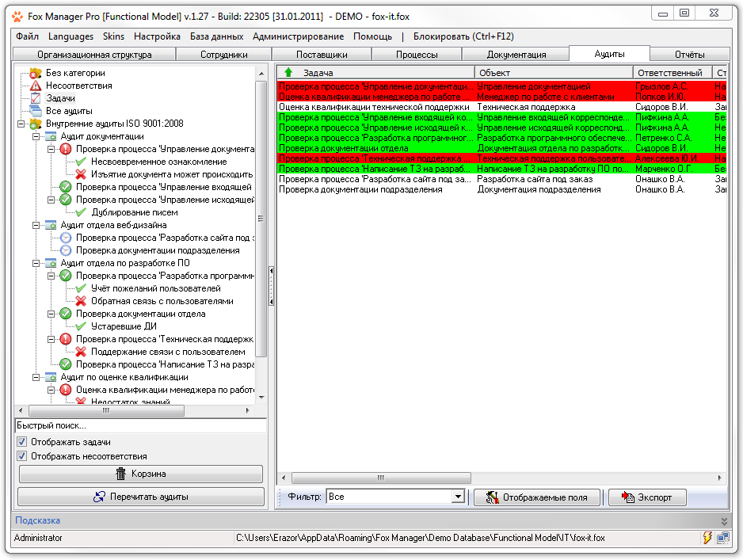Expand the 'Подсказка' panel chevron

click(724, 521)
